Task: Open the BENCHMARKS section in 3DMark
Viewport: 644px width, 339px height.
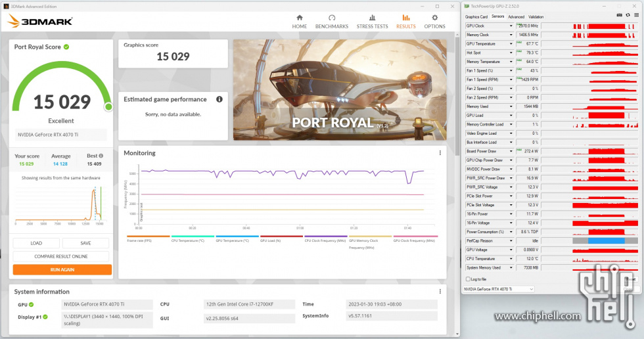Action: [332, 22]
